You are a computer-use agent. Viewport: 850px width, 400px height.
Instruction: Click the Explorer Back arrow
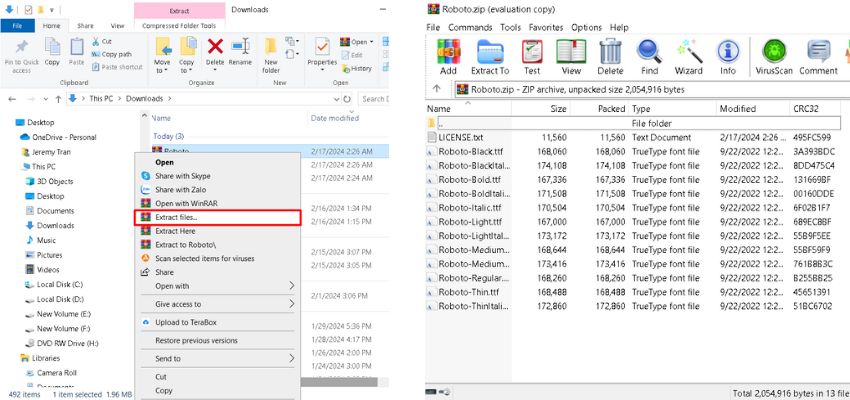click(x=12, y=99)
